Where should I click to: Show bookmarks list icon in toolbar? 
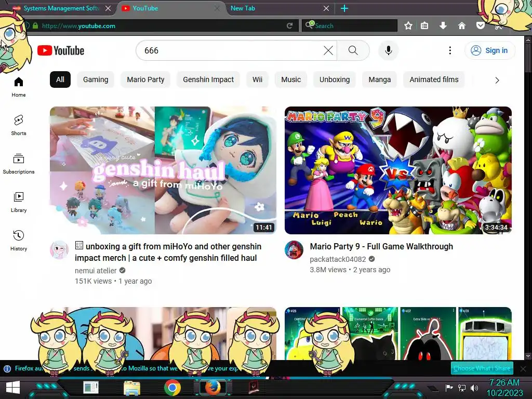pos(424,26)
